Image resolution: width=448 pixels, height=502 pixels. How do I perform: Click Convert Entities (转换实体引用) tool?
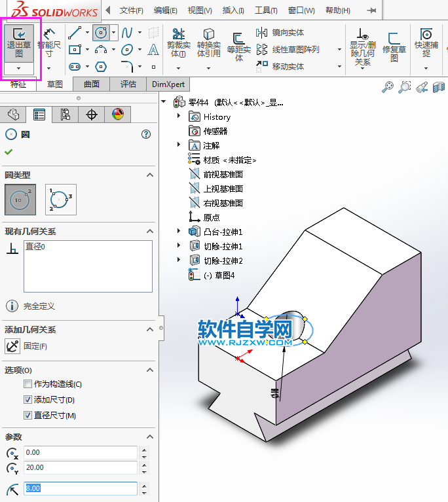(209, 43)
